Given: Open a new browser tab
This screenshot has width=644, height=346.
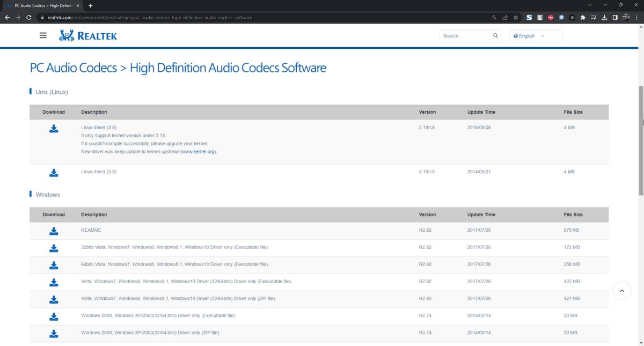Looking at the screenshot, I should point(90,5).
